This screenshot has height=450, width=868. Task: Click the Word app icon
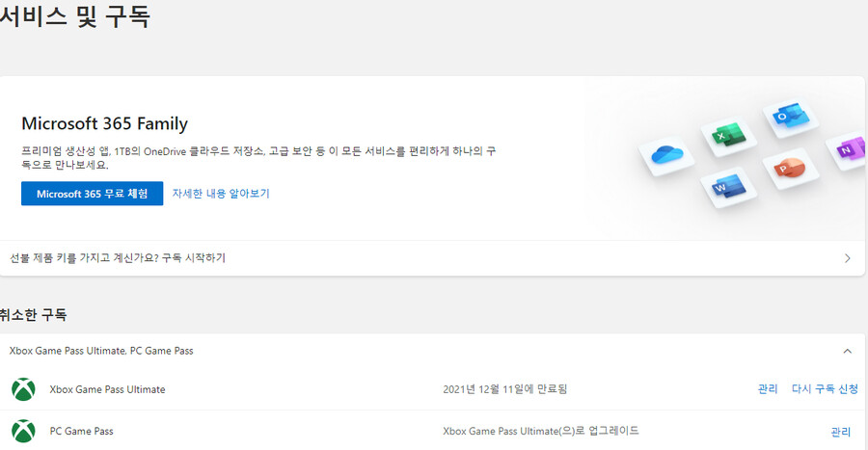click(728, 187)
